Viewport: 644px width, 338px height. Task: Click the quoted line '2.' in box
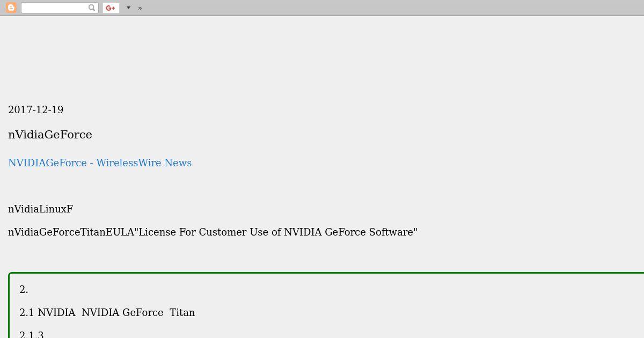pyautogui.click(x=24, y=290)
